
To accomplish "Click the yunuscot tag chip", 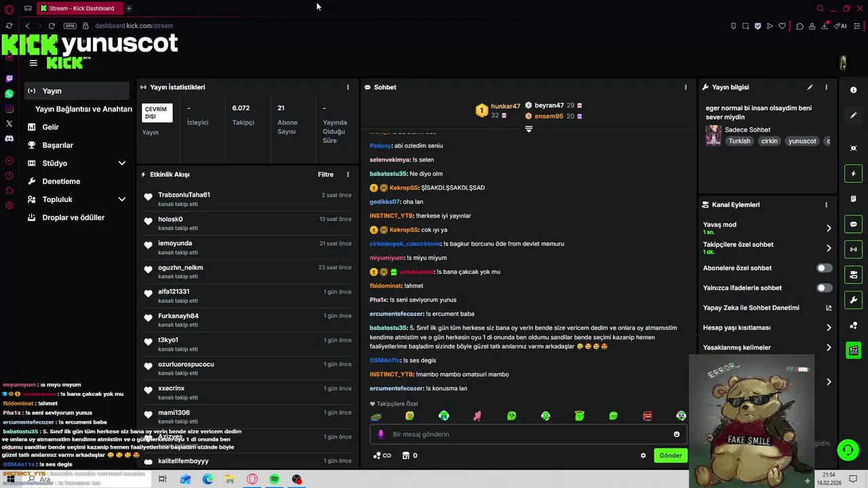I will click(802, 142).
